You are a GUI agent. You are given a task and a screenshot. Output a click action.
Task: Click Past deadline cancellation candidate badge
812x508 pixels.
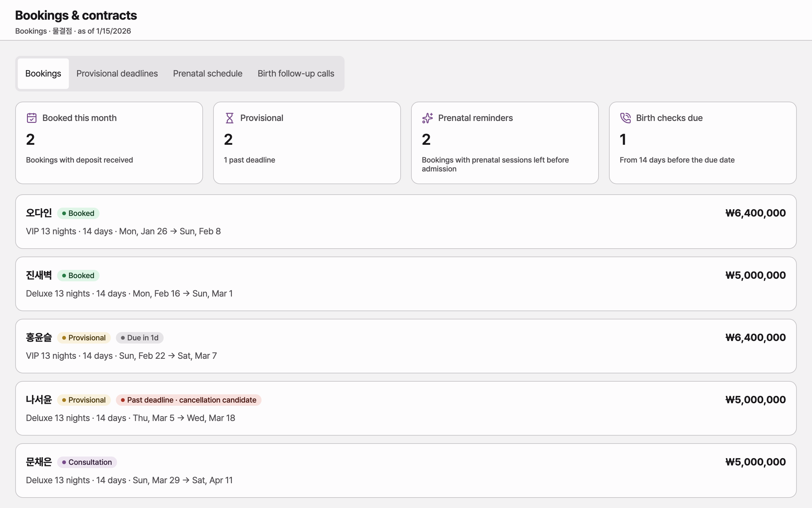click(189, 400)
